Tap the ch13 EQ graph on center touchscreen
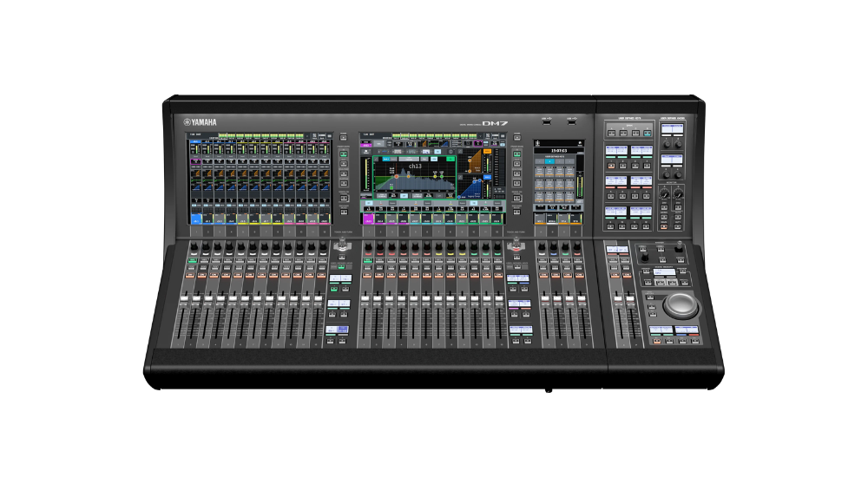Viewport: 868px width, 477px height. (x=415, y=178)
